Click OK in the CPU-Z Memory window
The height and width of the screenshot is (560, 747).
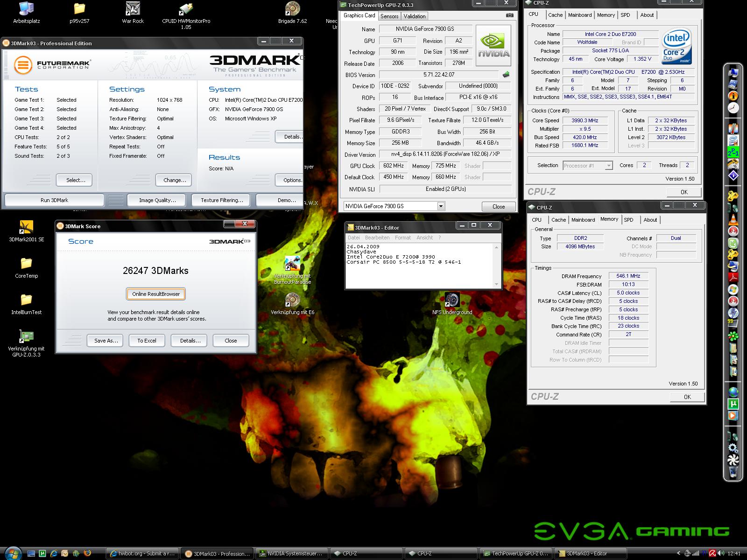[687, 397]
